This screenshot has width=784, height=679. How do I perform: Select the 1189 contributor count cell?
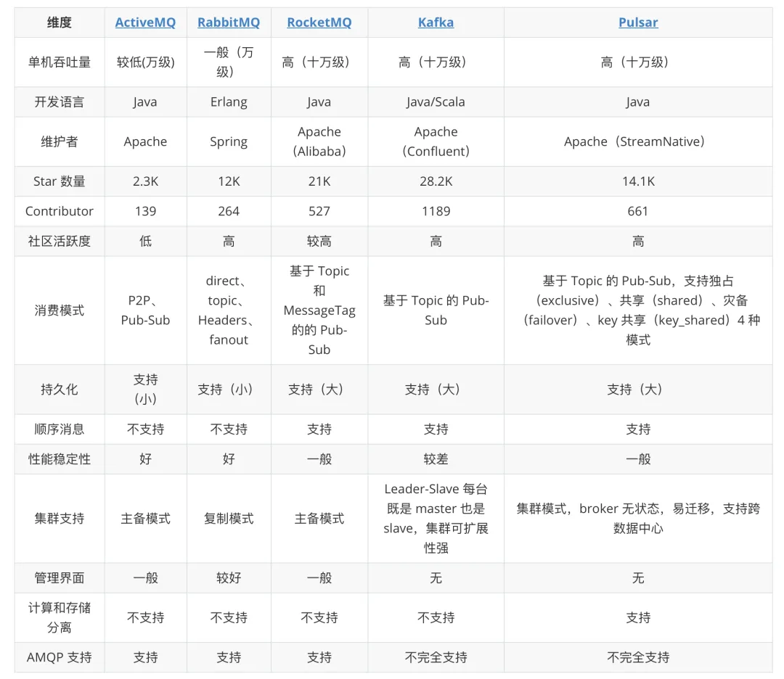(436, 211)
